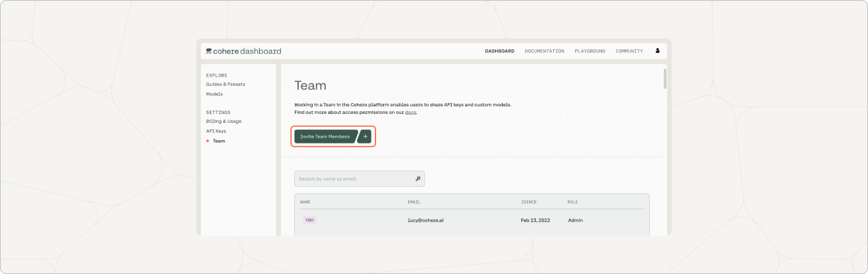Follow the docs link about access permissions

coord(411,113)
